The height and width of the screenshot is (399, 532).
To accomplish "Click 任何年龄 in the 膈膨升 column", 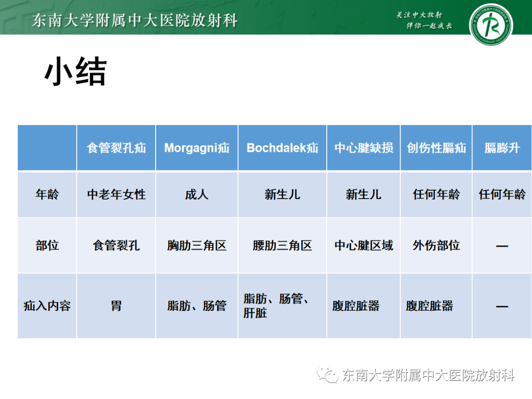I will pyautogui.click(x=502, y=195).
